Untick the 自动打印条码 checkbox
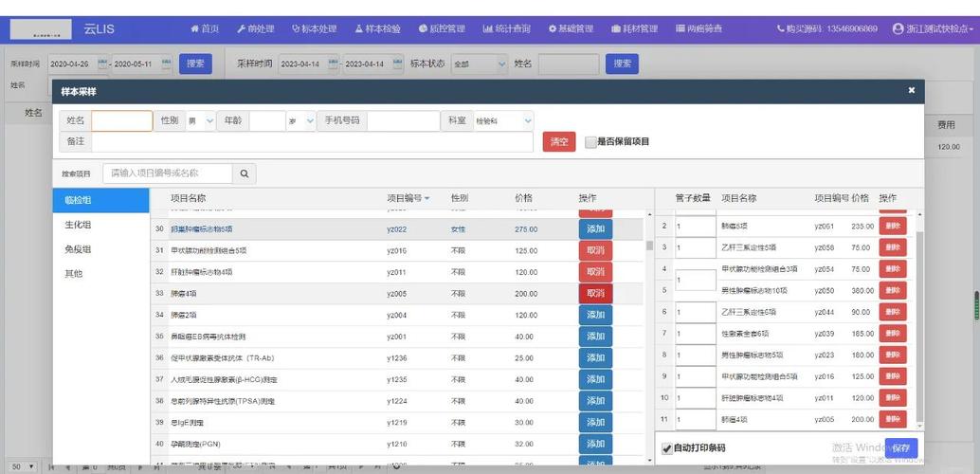Viewport: 980px width, 474px height. (x=667, y=448)
